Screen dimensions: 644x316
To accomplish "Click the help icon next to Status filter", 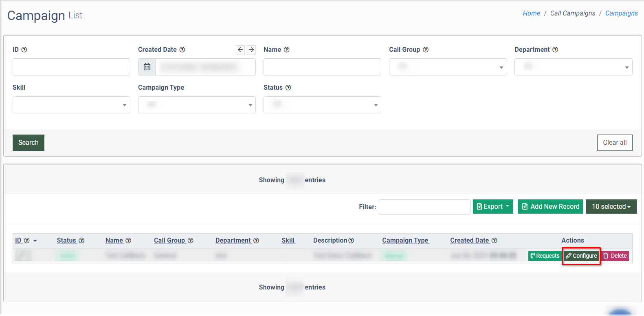I will click(288, 88).
